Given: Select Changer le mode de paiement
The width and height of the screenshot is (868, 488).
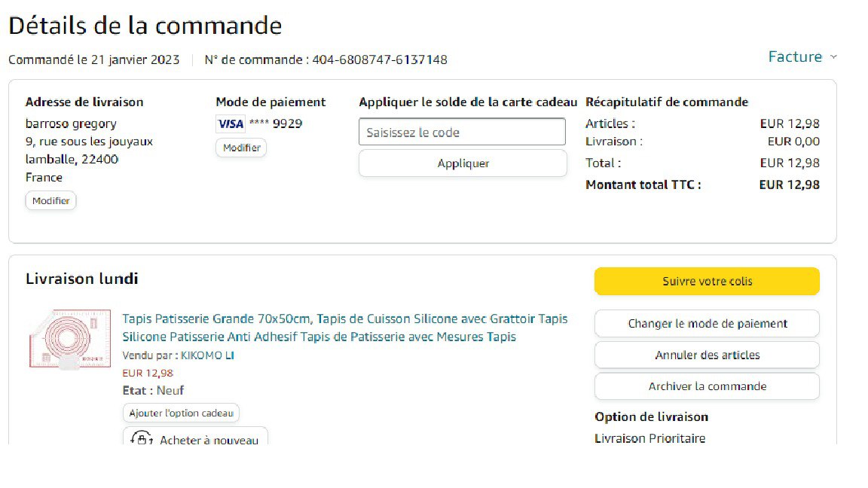Looking at the screenshot, I should pyautogui.click(x=707, y=324).
